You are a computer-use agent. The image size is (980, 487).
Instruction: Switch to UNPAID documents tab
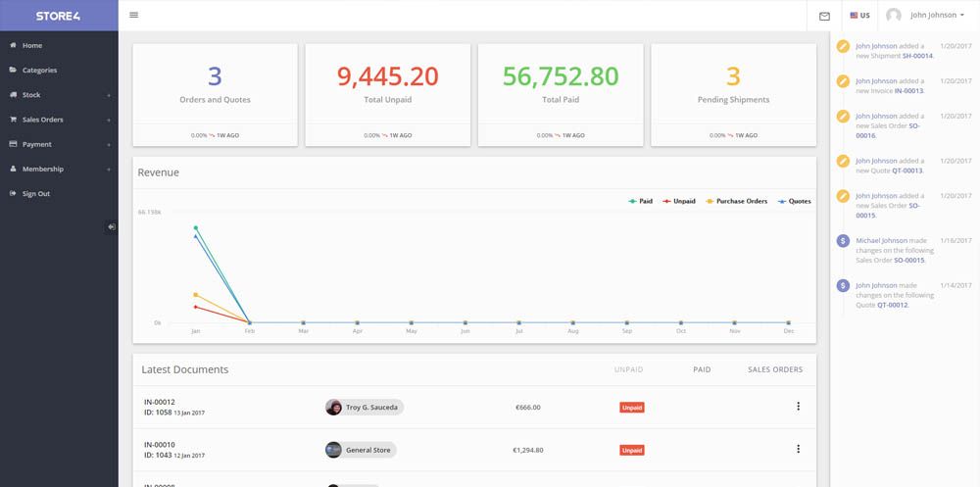pyautogui.click(x=629, y=370)
